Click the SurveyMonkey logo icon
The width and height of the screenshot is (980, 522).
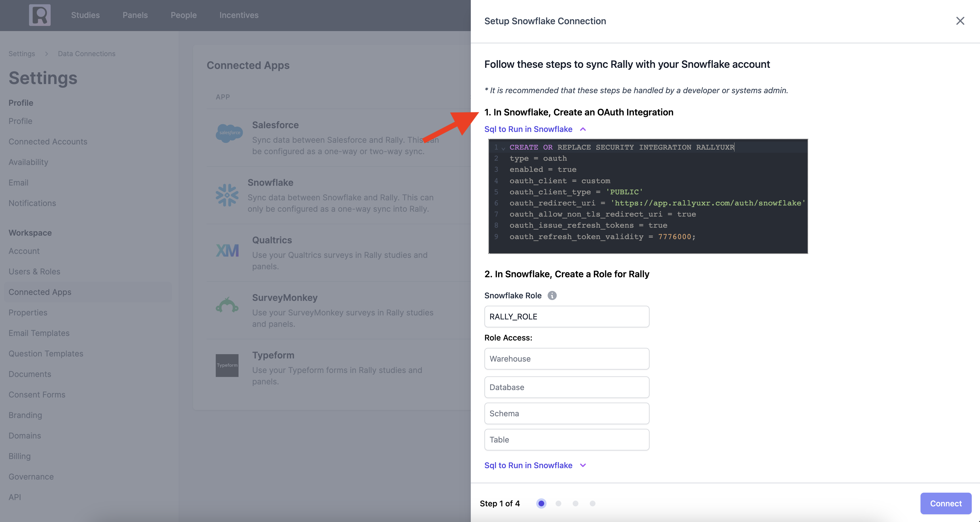click(x=227, y=305)
